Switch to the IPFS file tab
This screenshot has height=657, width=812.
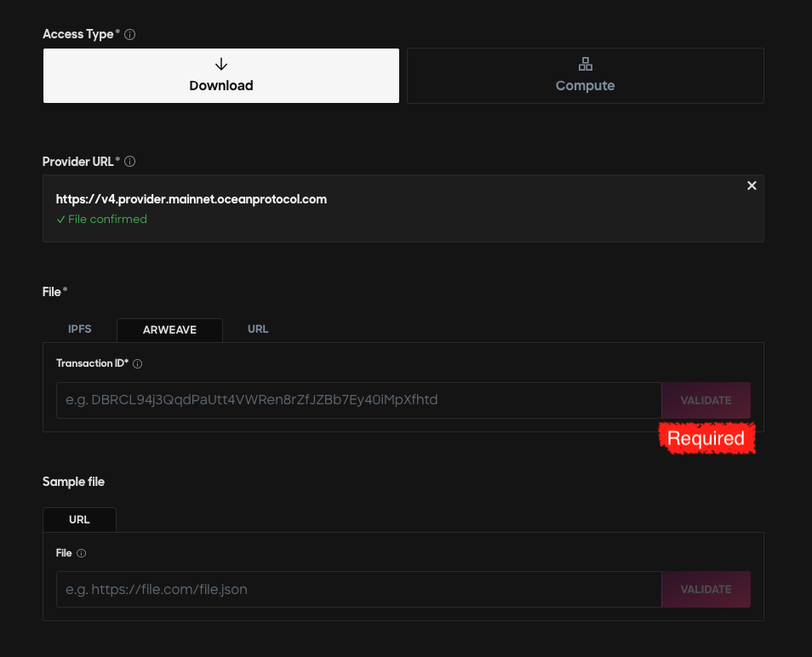(x=80, y=329)
